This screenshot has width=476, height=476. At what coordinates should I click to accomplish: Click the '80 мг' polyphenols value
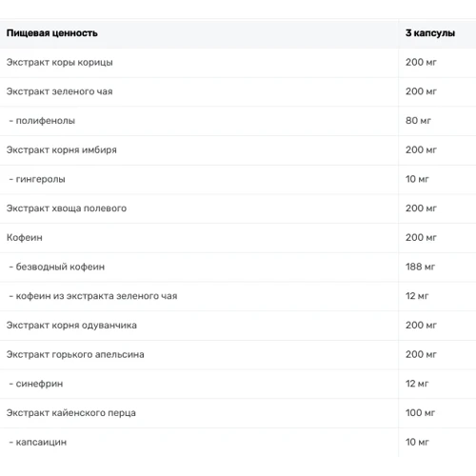click(418, 121)
